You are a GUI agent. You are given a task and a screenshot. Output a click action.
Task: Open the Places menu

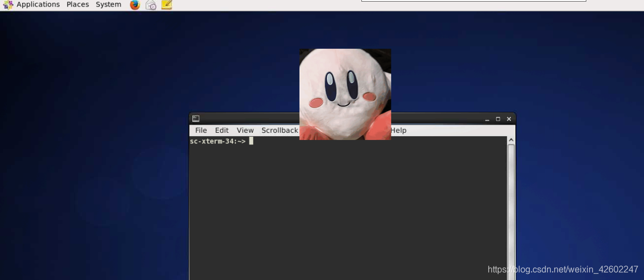(78, 4)
